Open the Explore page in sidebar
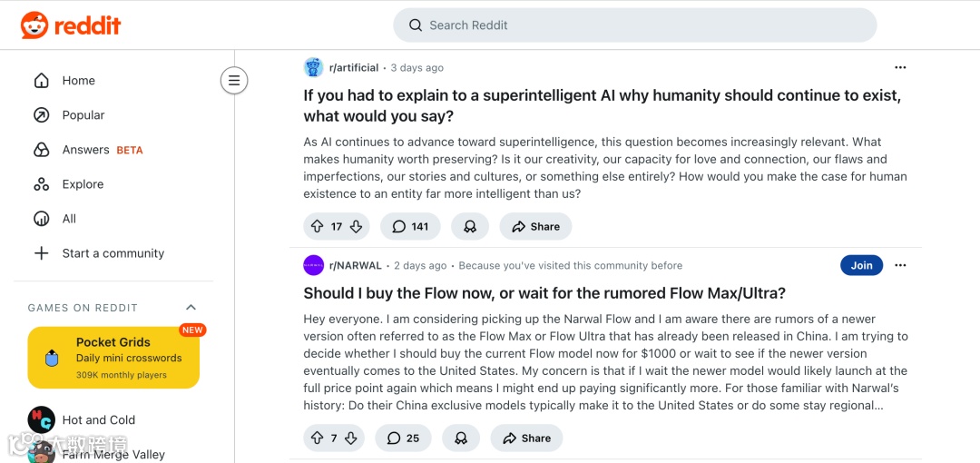The height and width of the screenshot is (463, 980). tap(83, 184)
